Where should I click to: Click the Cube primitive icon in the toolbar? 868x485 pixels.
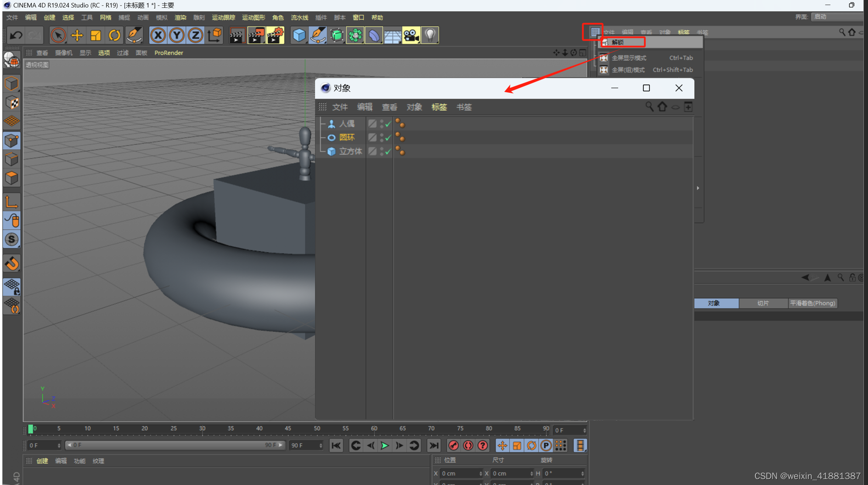[x=299, y=35]
